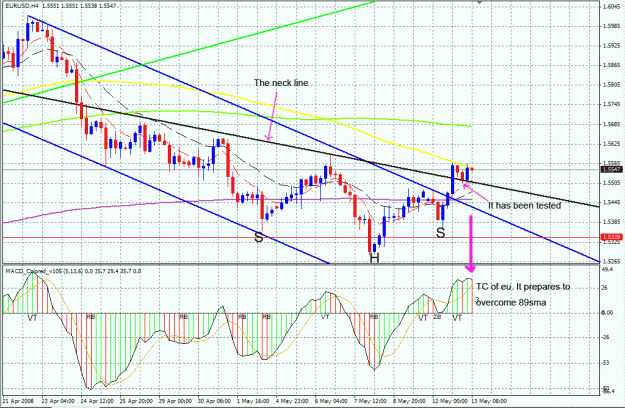625x408 pixels.
Task: Click the 1.5805 price axis label
Action: pos(611,85)
